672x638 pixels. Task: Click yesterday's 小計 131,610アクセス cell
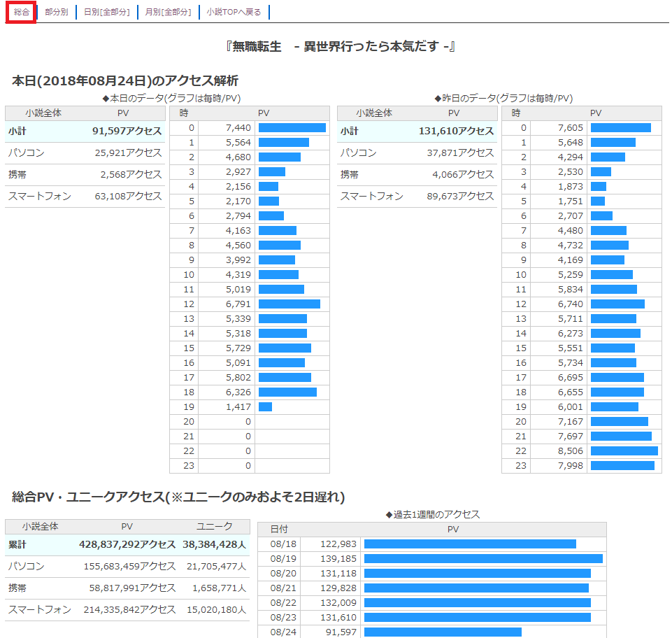pos(456,132)
